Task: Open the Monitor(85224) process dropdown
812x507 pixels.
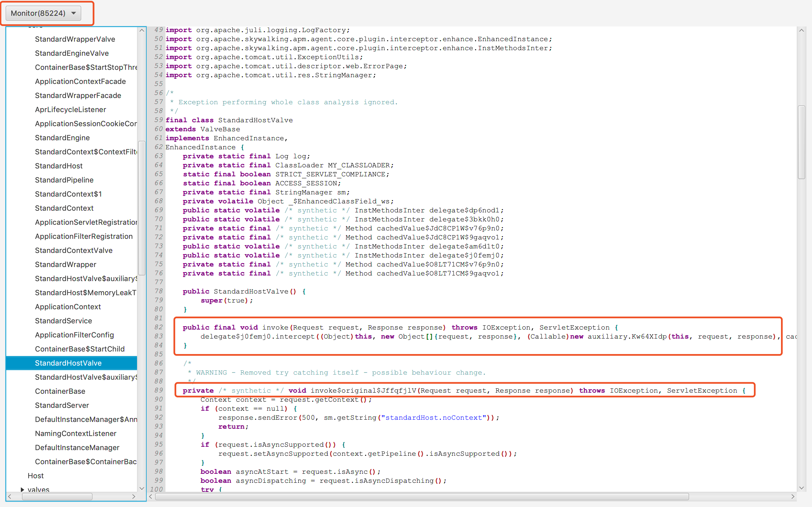Action: (x=43, y=13)
